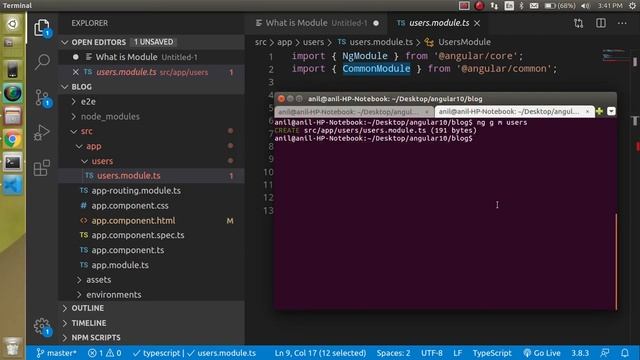Collapse the BLOG folder section
Image resolution: width=640 pixels, height=360 pixels.
(64, 87)
